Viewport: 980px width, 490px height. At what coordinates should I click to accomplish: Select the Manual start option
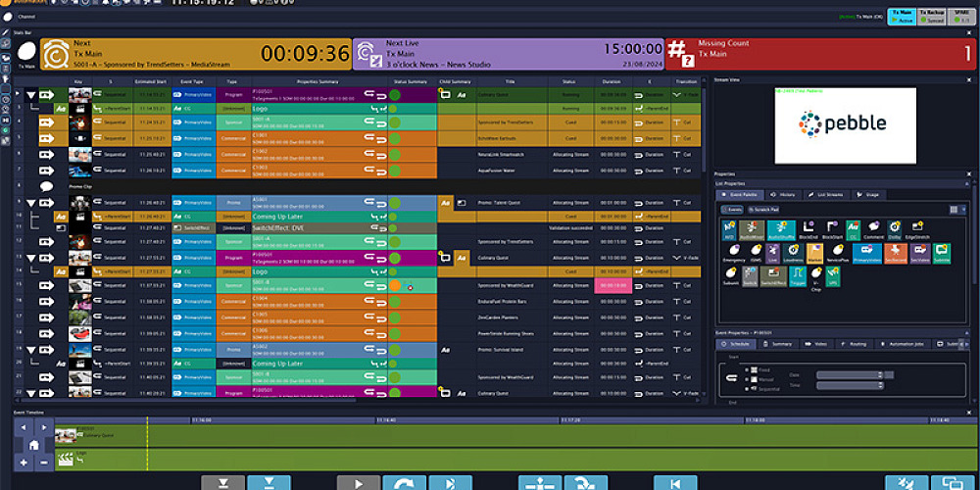click(x=748, y=379)
